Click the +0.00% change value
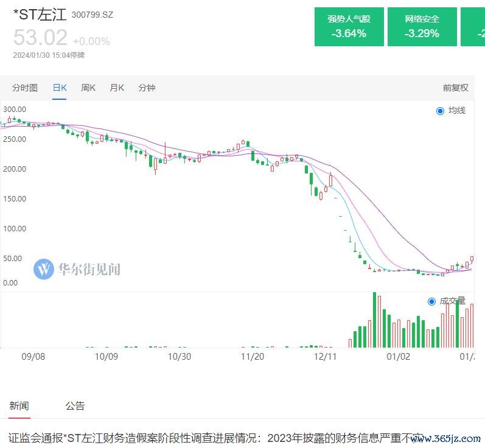 click(91, 41)
